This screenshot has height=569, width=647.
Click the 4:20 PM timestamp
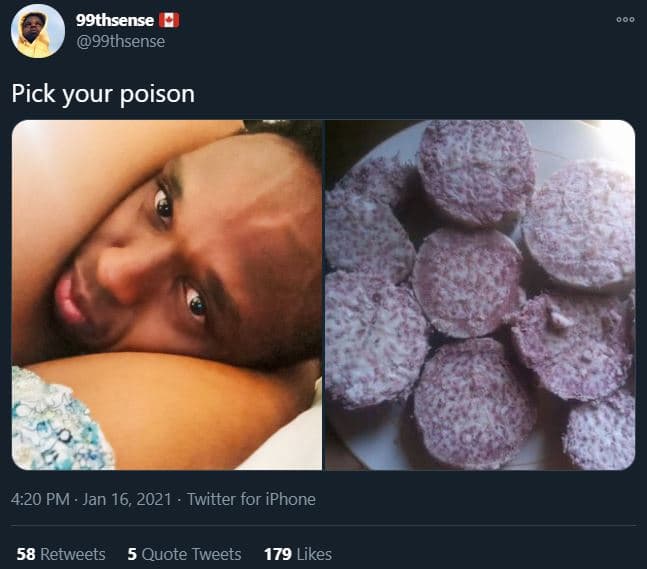click(x=41, y=499)
